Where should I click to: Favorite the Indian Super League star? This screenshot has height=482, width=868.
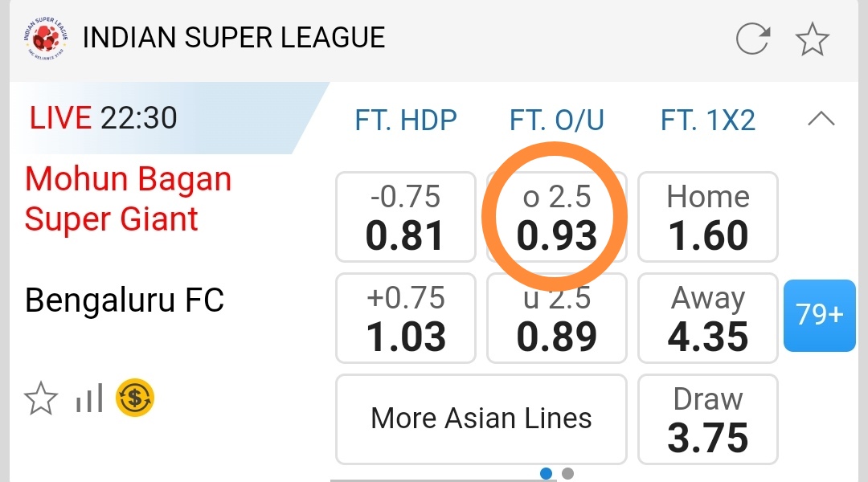click(x=812, y=39)
